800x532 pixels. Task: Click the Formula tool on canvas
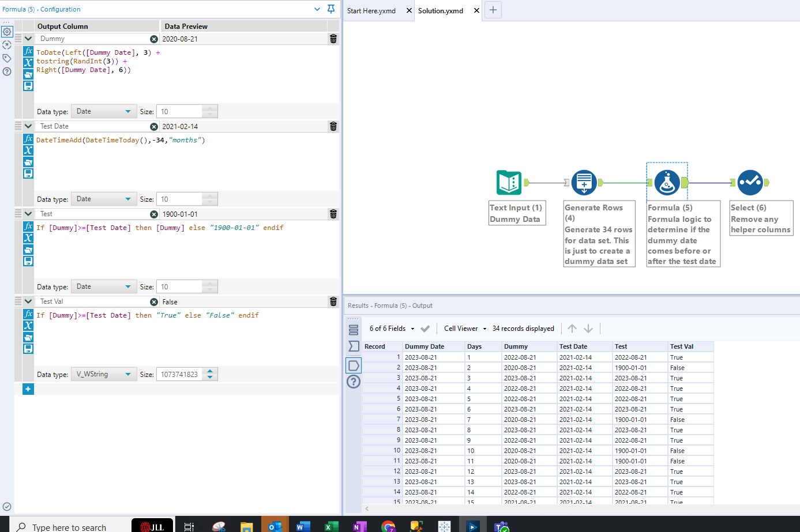click(667, 183)
